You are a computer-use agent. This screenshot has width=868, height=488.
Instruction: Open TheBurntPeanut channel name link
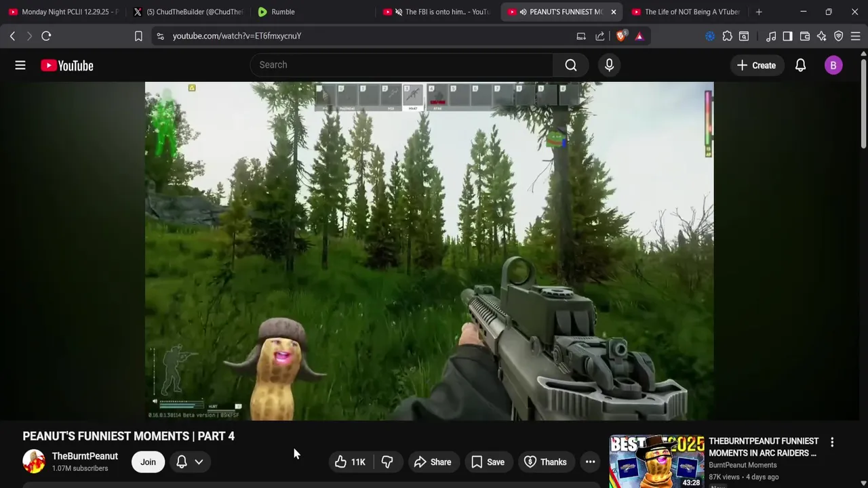pos(85,456)
